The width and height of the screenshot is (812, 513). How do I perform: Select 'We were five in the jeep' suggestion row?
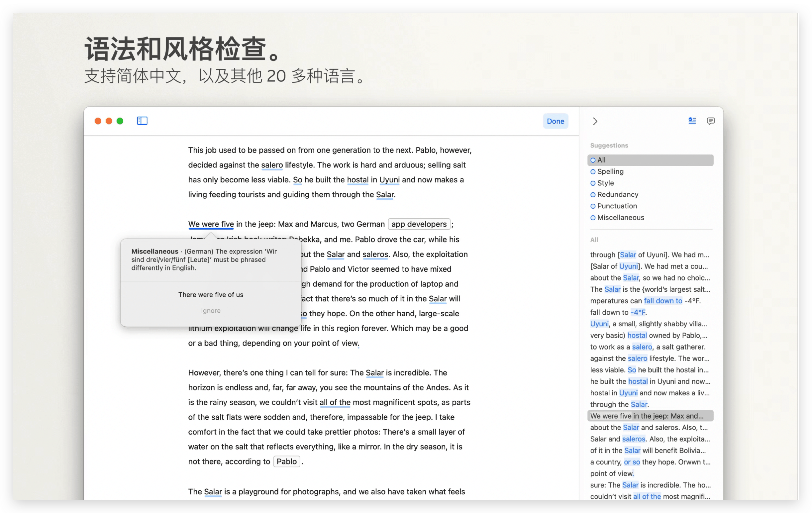[x=647, y=416]
